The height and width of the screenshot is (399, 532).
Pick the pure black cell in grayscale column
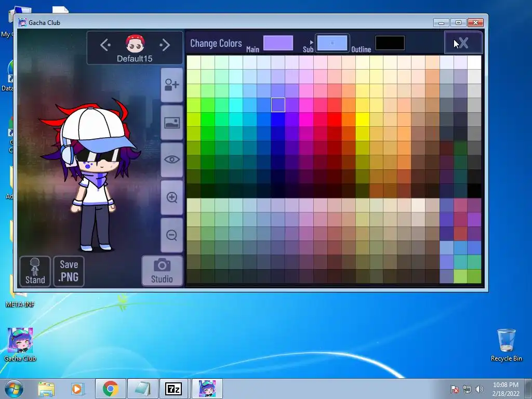pos(474,190)
